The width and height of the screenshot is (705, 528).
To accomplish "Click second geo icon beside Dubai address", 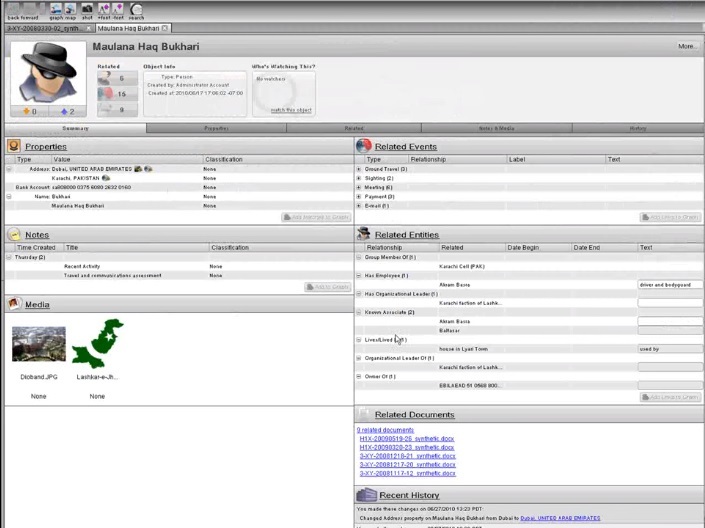I will 148,169.
